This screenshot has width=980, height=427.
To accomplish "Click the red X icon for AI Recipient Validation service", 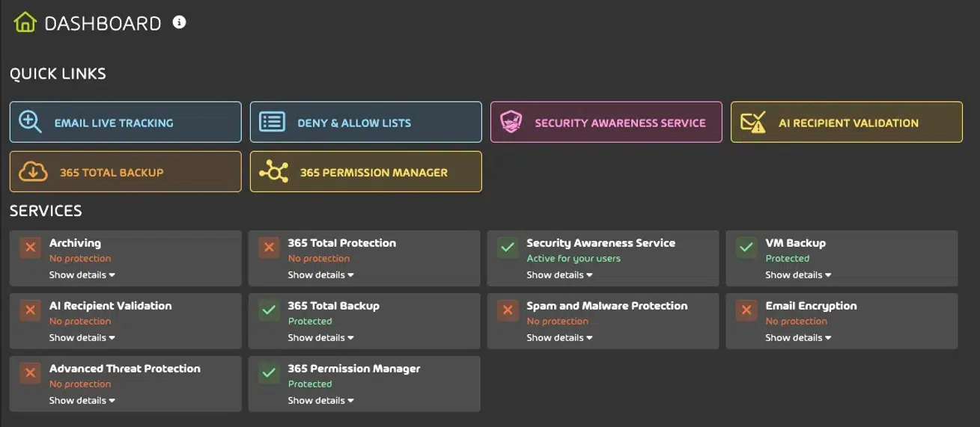I will [x=30, y=310].
